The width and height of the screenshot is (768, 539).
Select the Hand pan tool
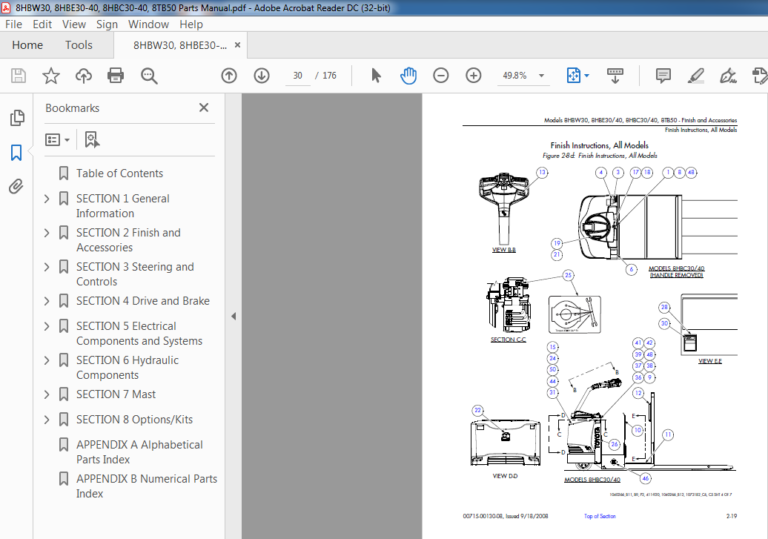[x=408, y=75]
